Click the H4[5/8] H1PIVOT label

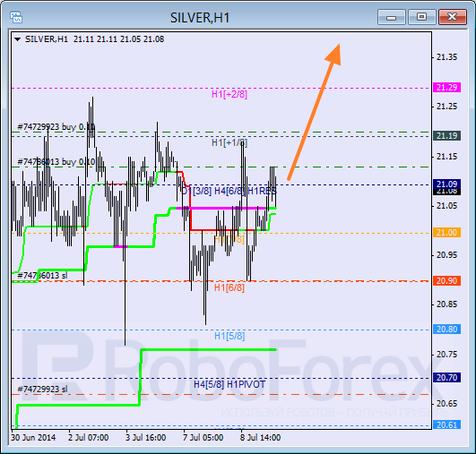tap(229, 384)
